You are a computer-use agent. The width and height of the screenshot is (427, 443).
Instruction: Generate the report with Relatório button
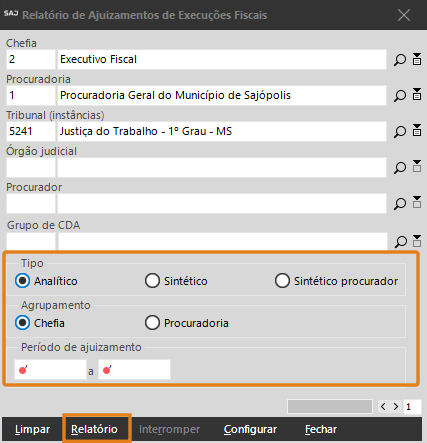coord(94,429)
